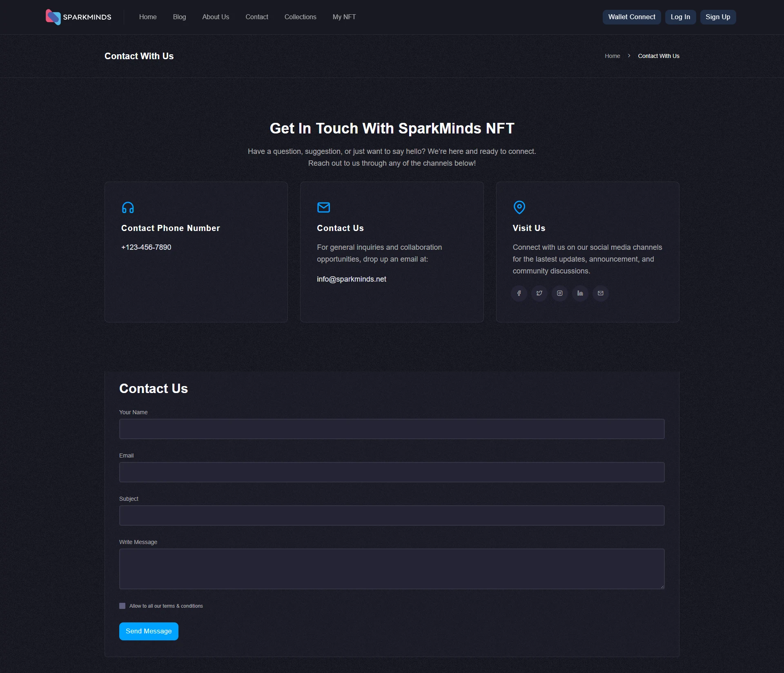
Task: Click into the Write Message textarea
Action: [x=392, y=569]
